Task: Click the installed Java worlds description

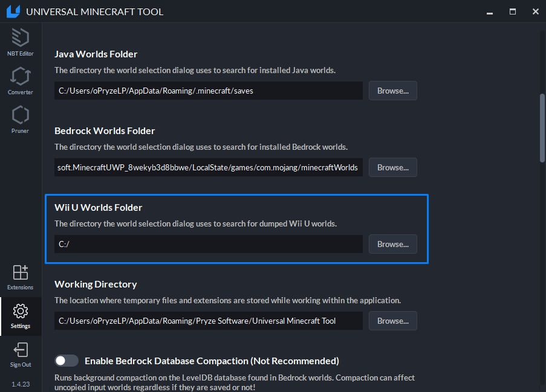Action: point(195,70)
